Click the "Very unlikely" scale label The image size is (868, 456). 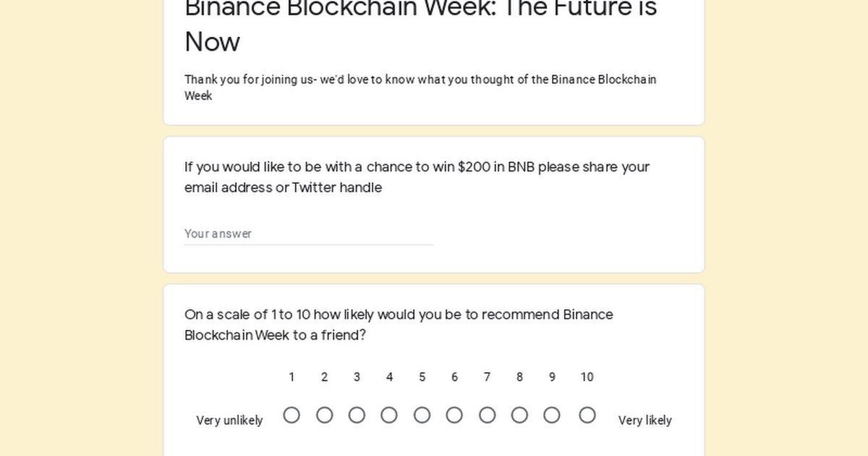pyautogui.click(x=229, y=421)
